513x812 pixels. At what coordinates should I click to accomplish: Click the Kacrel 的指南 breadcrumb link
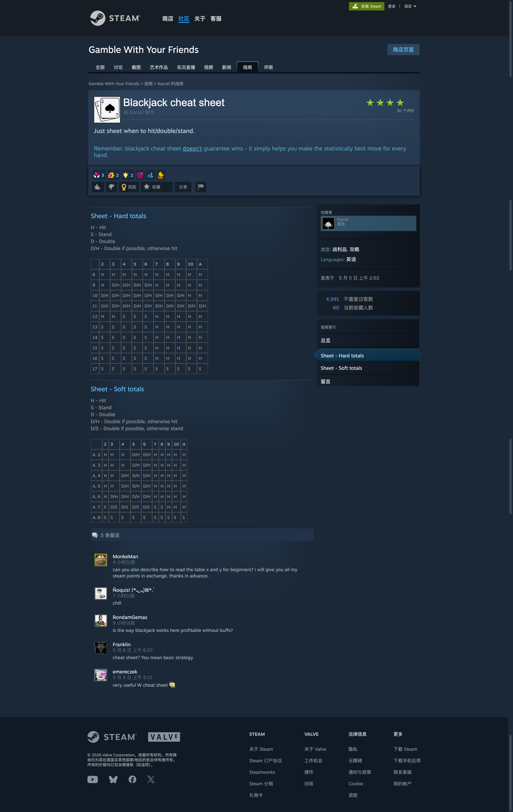coord(170,84)
